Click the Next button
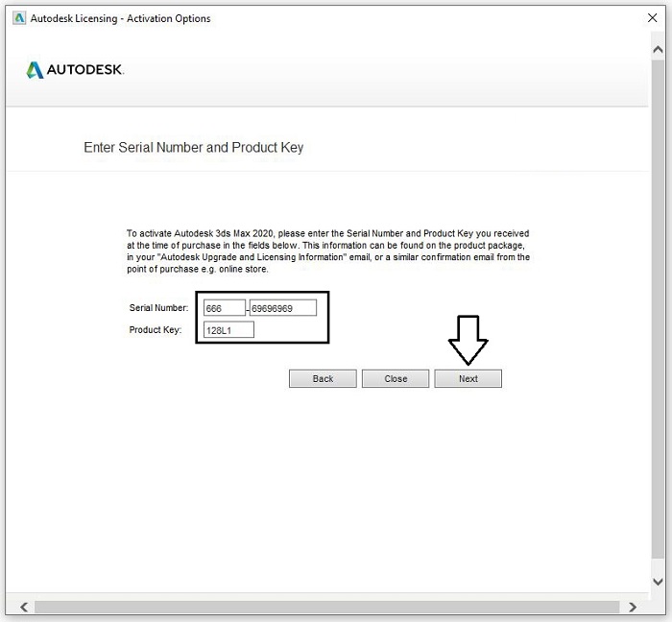This screenshot has height=622, width=672. [468, 379]
